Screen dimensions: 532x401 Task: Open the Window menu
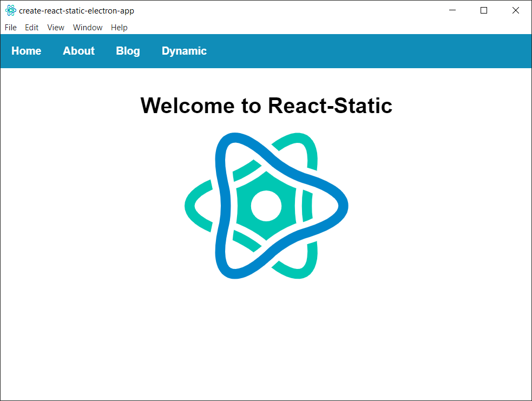click(88, 28)
